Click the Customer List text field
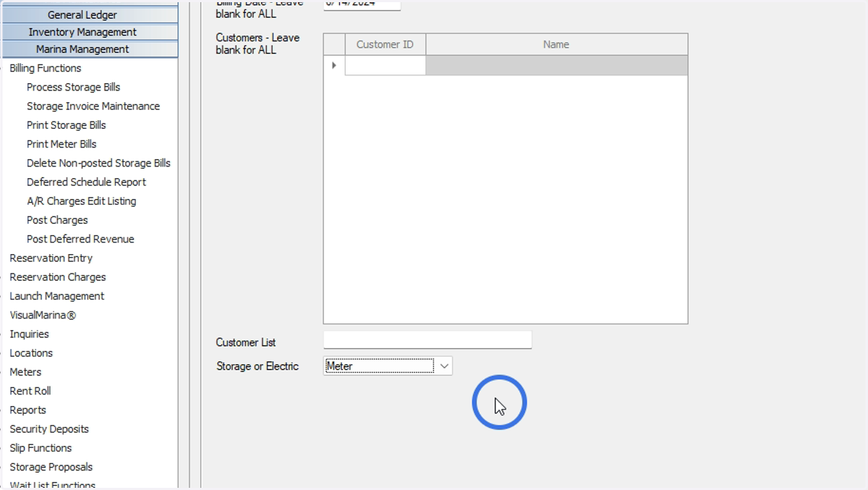 pos(427,339)
